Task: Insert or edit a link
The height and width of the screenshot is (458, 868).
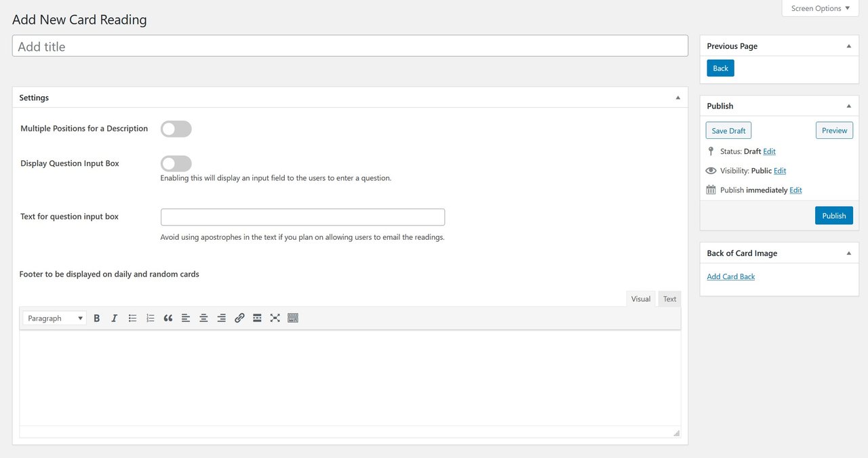Action: (239, 318)
